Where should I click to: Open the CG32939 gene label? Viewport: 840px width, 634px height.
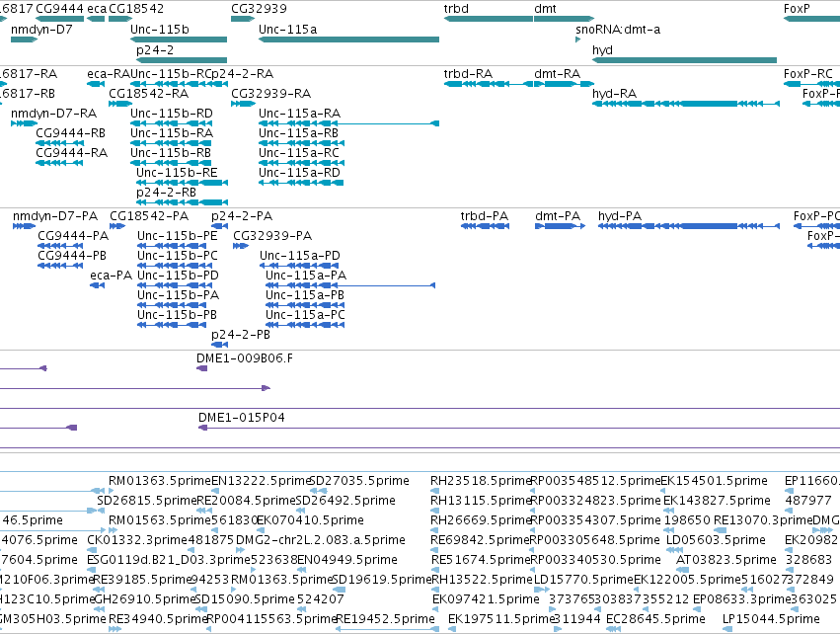259,9
